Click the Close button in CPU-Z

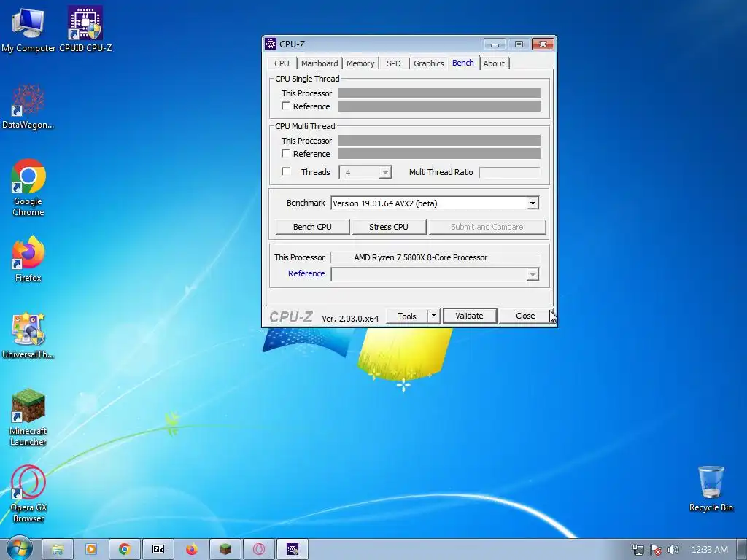(x=525, y=316)
